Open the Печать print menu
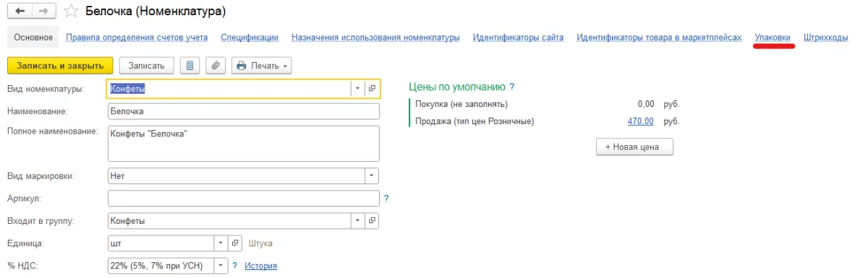The width and height of the screenshot is (868, 278). click(x=261, y=66)
